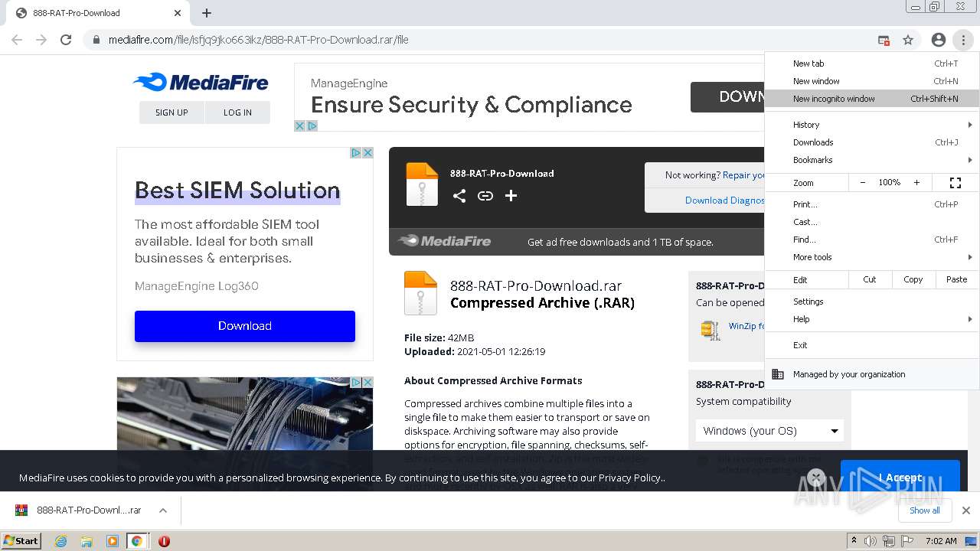Screen dimensions: 980x551
Task: Choose New incognito window
Action: (871, 99)
